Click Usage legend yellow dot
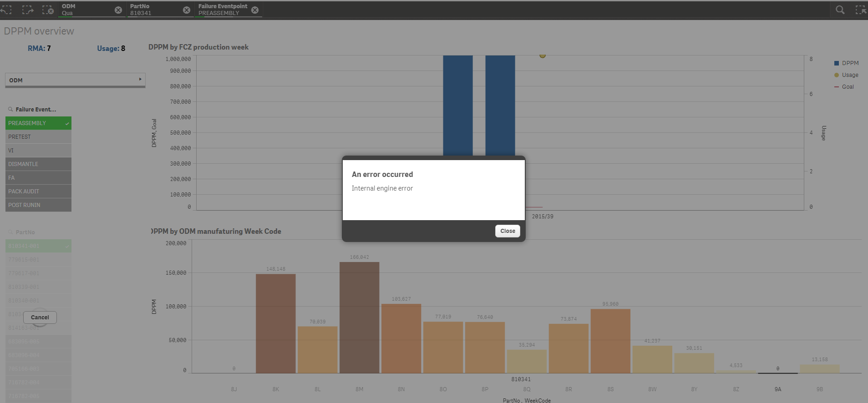Viewport: 868px width, 403px height. coord(837,75)
